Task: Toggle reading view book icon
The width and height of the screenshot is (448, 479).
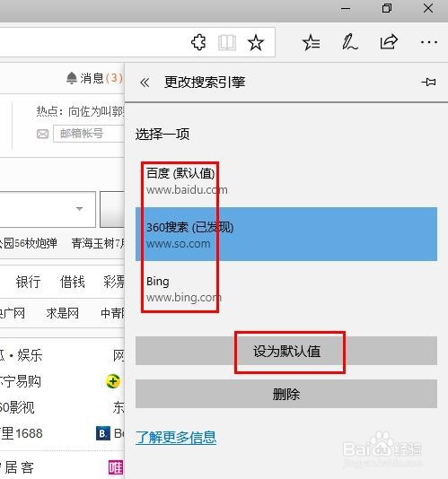Action: point(227,42)
